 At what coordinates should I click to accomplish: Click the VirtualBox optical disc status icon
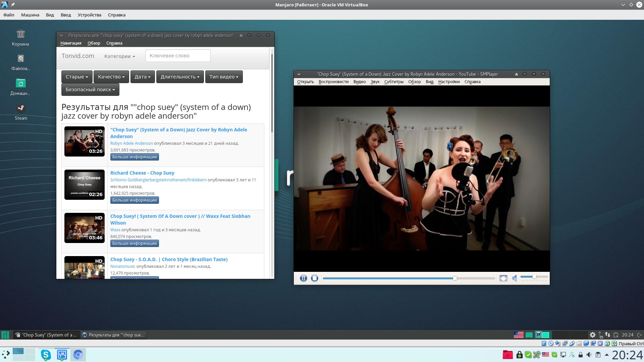point(551,344)
